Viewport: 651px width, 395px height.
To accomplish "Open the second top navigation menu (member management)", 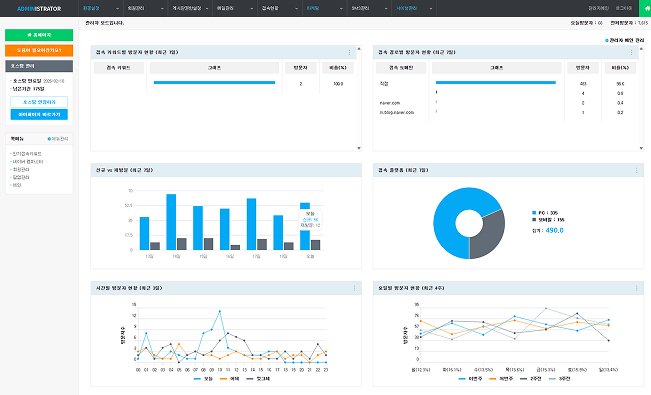I will 136,8.
